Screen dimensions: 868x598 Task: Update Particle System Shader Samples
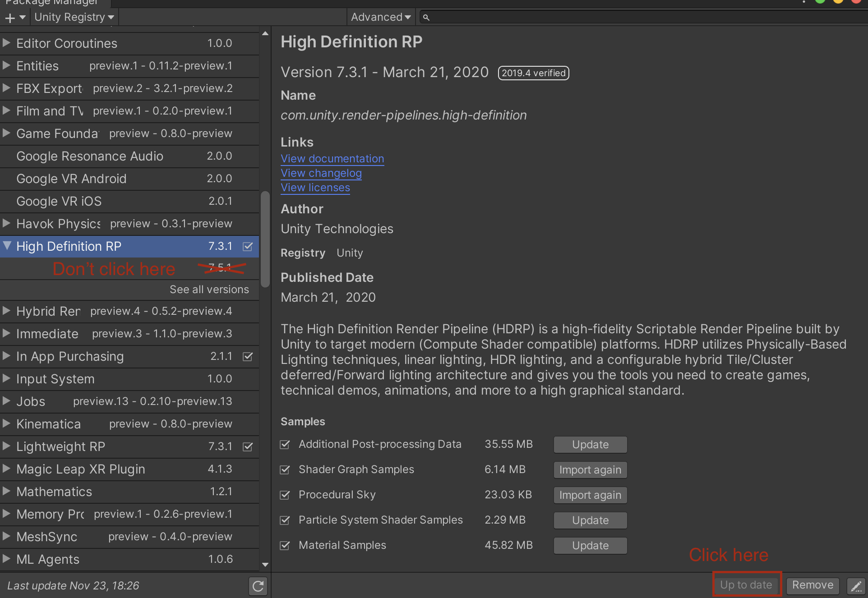(x=590, y=520)
